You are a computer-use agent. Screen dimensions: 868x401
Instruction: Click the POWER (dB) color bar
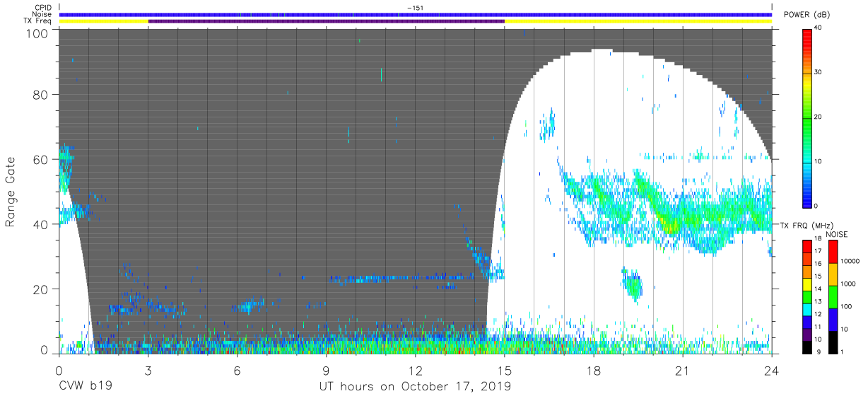(x=807, y=117)
